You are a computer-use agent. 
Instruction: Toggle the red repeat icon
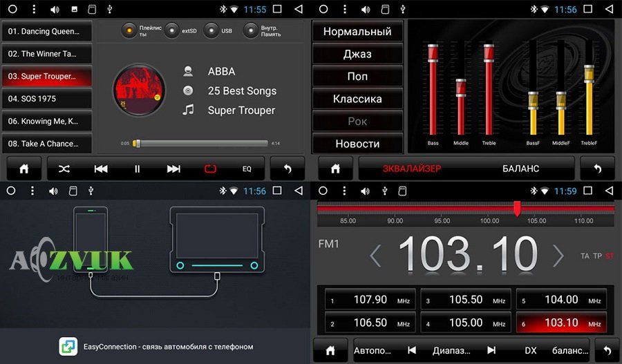click(x=210, y=169)
